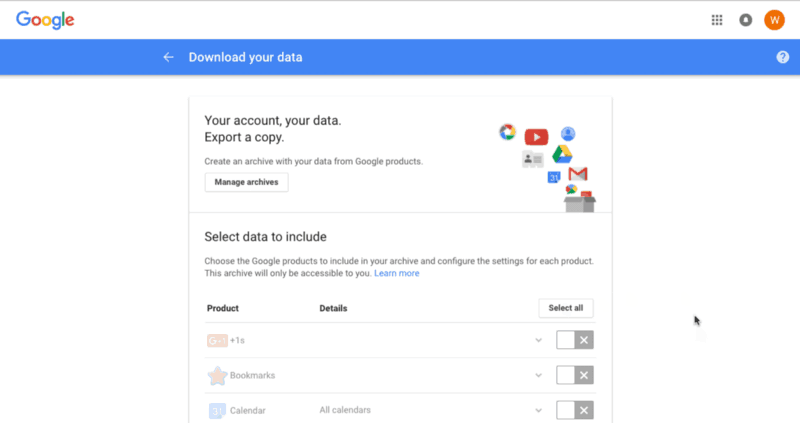Screen dimensions: 800x423
Task: Open the W account avatar
Action: click(x=774, y=20)
